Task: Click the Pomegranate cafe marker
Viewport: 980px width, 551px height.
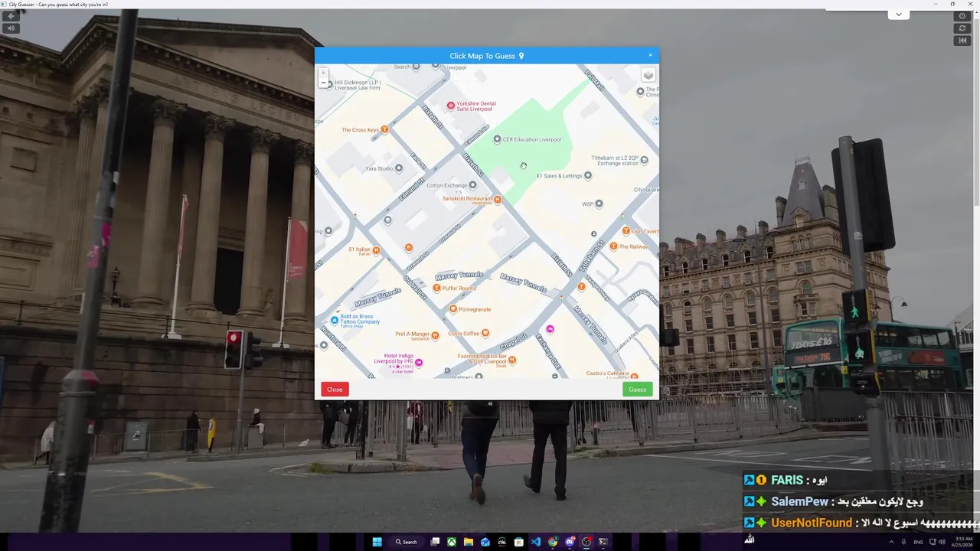Action: pyautogui.click(x=453, y=309)
